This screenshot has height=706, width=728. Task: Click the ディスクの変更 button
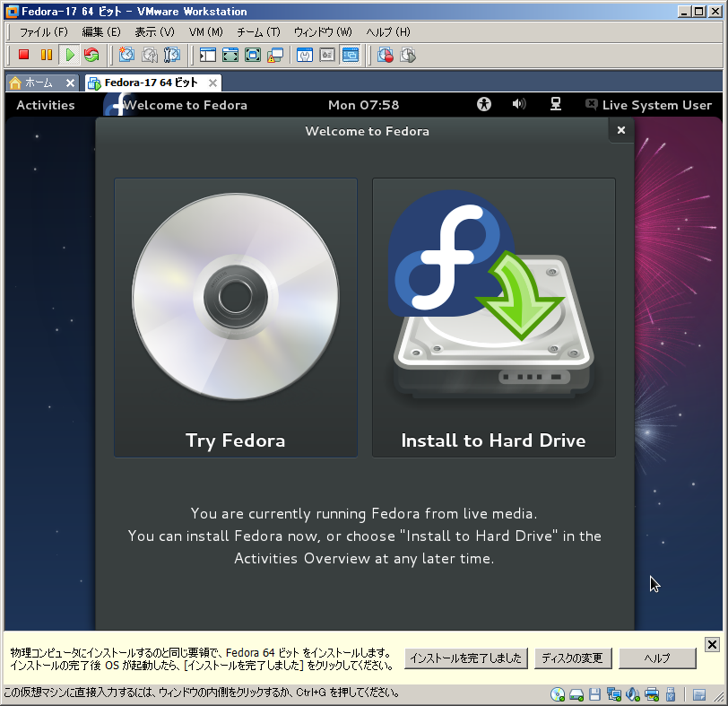(573, 658)
